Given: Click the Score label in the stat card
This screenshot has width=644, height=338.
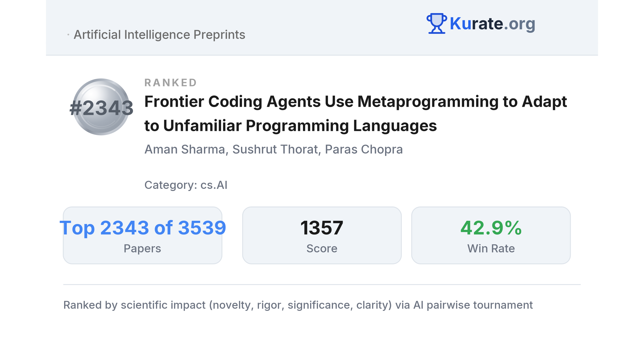Looking at the screenshot, I should (322, 248).
